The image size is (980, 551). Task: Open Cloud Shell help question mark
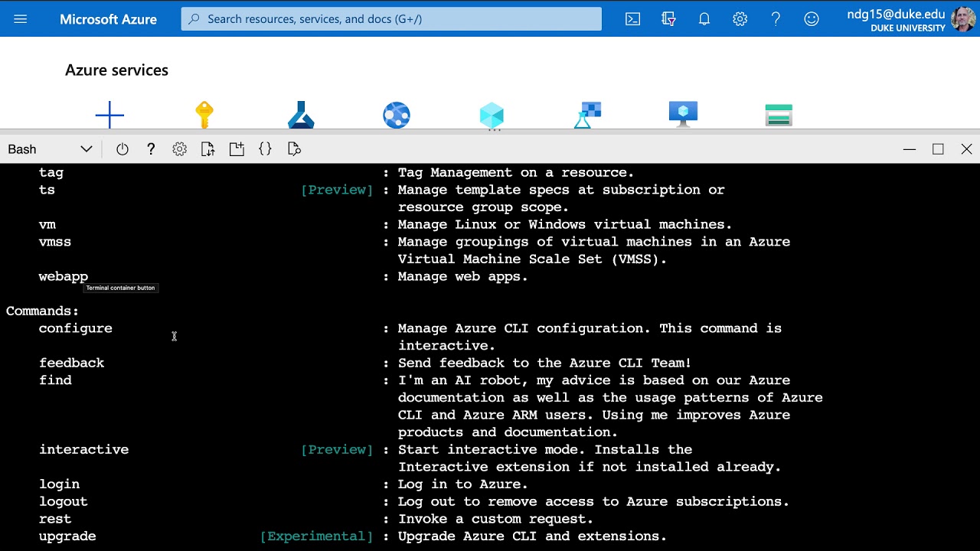coord(151,149)
